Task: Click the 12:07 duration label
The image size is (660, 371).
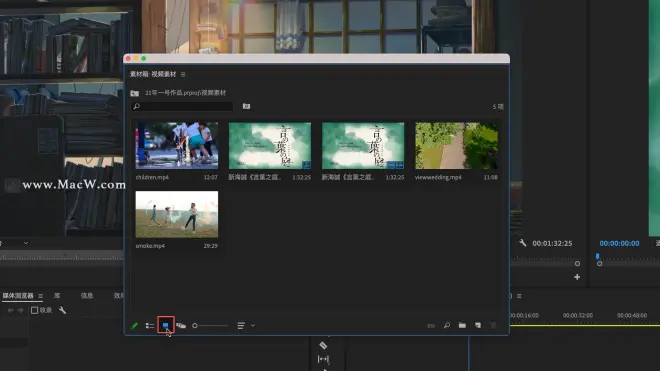Action: pos(210,177)
